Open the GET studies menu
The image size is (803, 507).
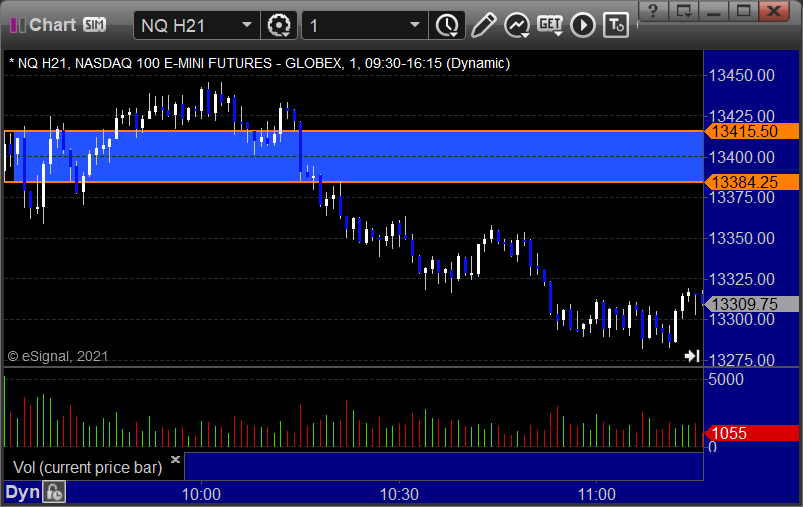click(x=550, y=25)
